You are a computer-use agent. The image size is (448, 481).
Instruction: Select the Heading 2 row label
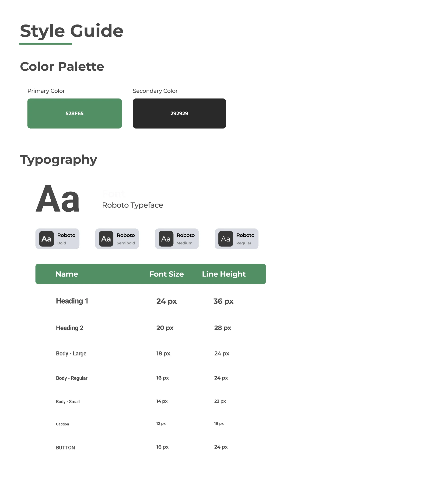(x=70, y=328)
